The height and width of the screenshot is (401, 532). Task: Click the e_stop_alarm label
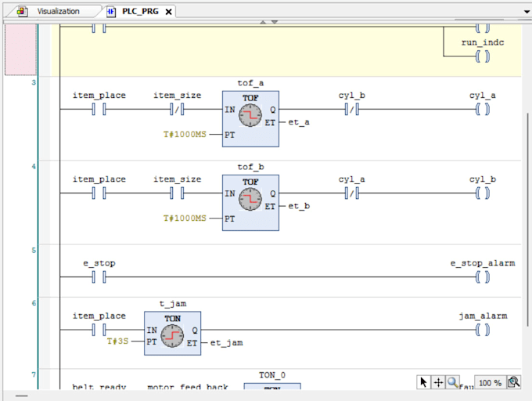pos(483,263)
